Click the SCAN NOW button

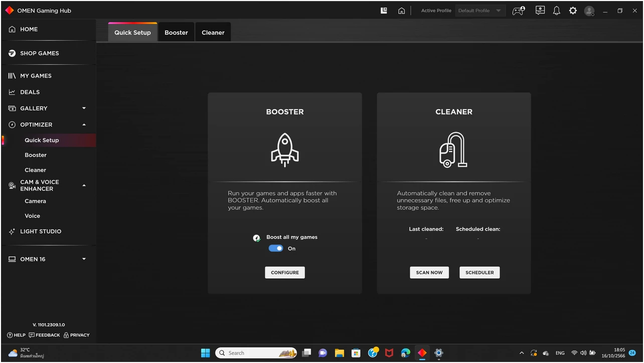click(429, 273)
